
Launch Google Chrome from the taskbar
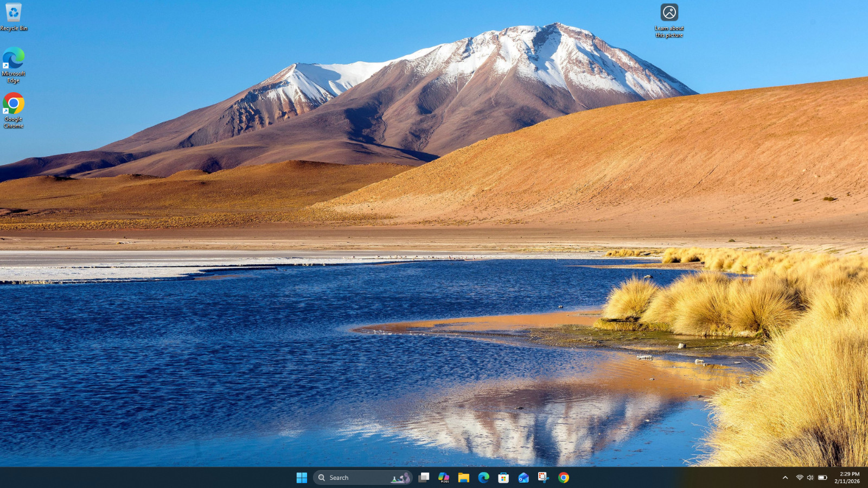click(564, 478)
